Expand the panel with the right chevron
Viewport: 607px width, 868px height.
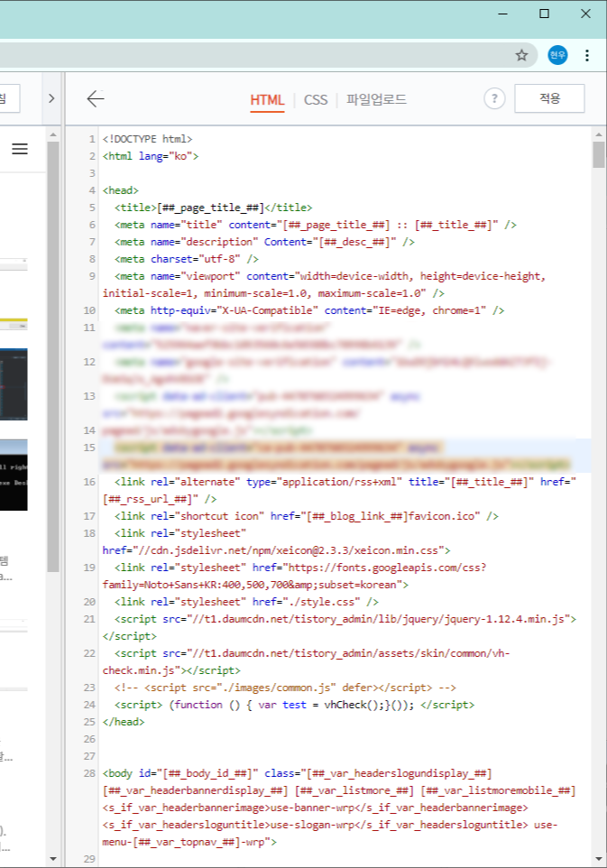coord(51,98)
